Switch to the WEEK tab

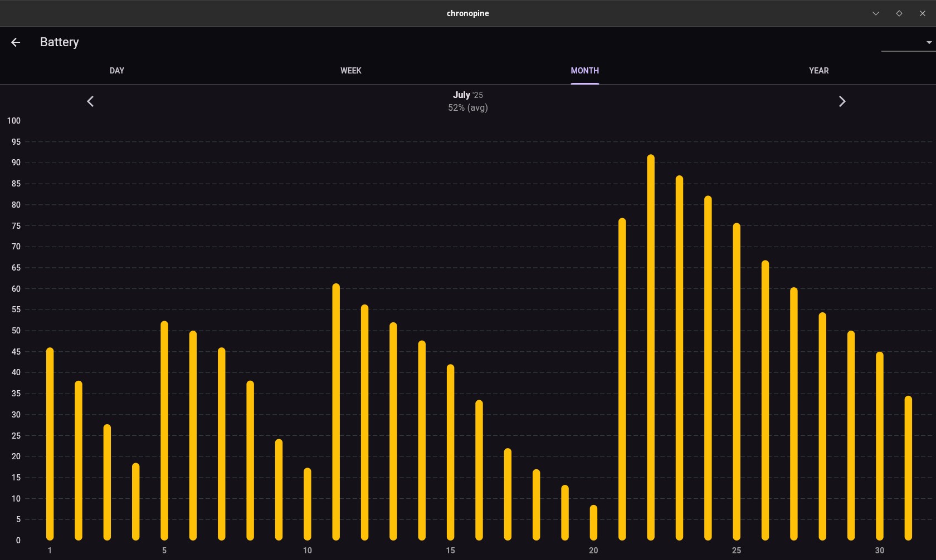(351, 71)
